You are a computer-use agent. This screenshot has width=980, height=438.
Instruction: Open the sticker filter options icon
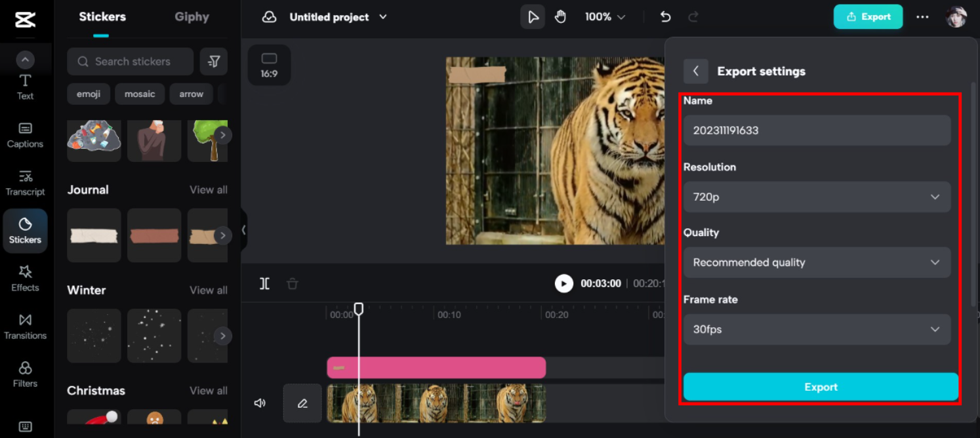(x=214, y=61)
